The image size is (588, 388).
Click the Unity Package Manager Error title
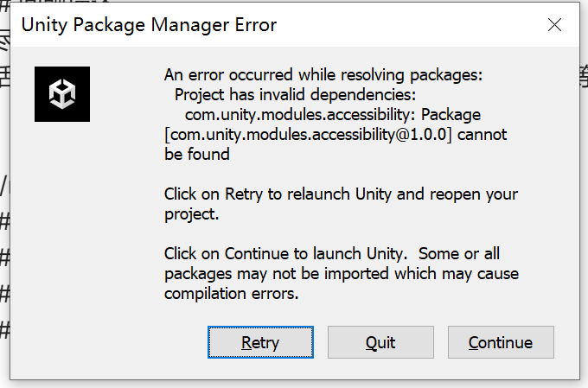pos(150,25)
